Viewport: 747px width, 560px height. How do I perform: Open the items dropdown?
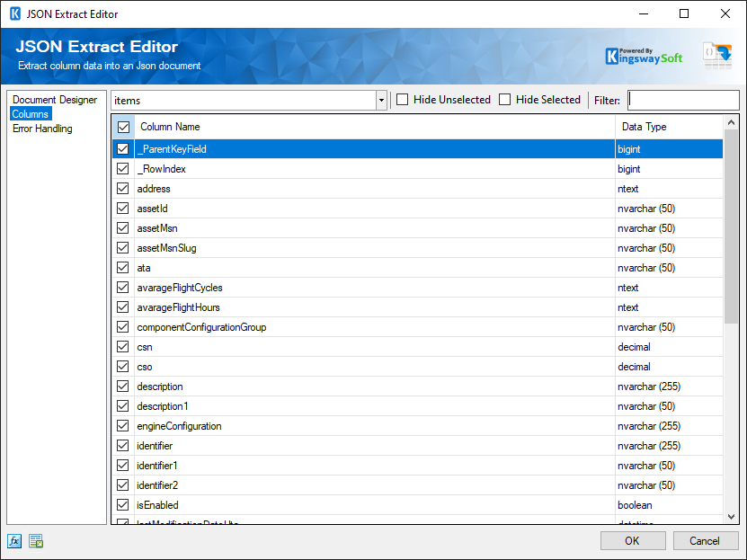pyautogui.click(x=380, y=100)
